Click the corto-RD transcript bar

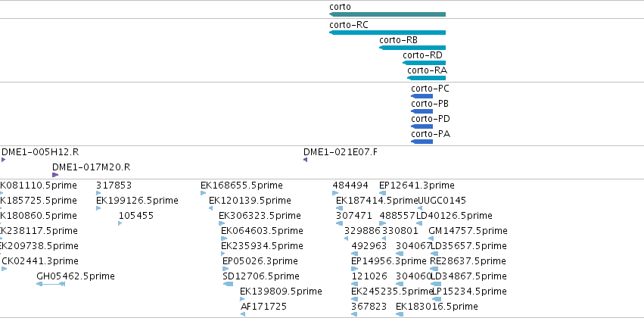425,63
